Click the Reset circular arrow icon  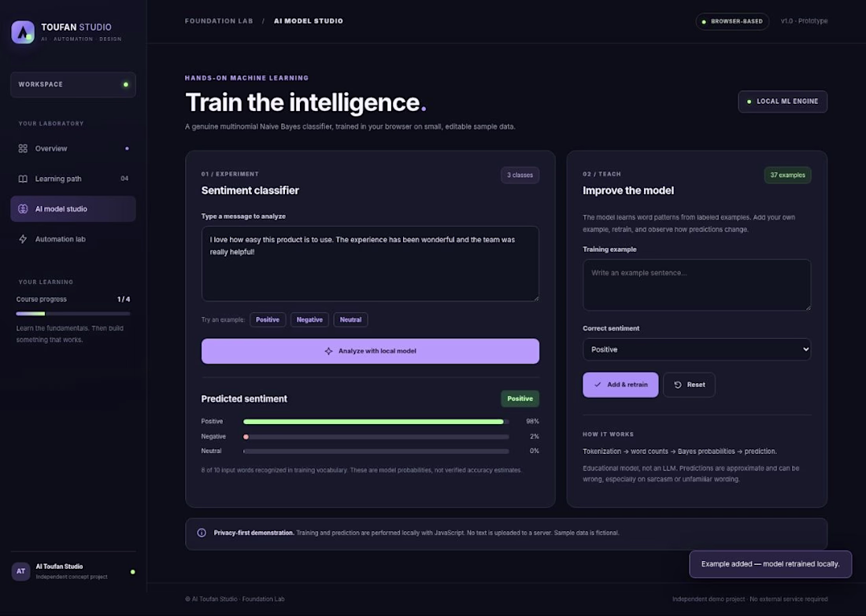pos(678,385)
